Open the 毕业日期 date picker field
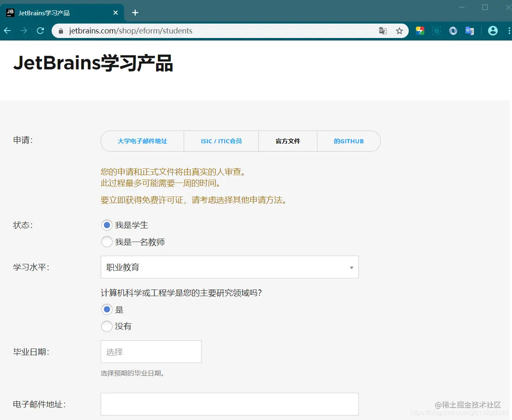The width and height of the screenshot is (512, 420). (151, 351)
